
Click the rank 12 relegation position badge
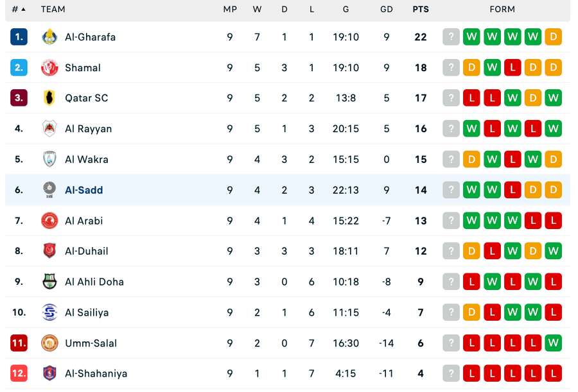point(19,373)
